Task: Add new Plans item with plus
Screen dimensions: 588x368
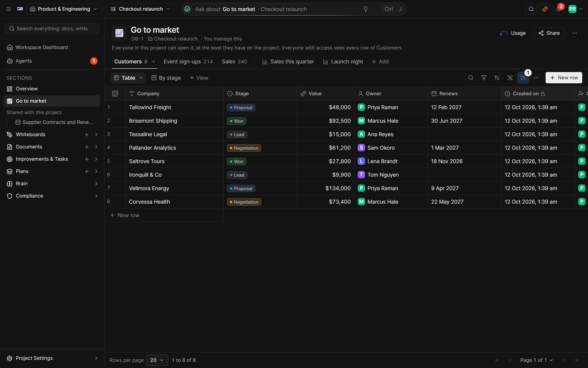Action: 87,171
